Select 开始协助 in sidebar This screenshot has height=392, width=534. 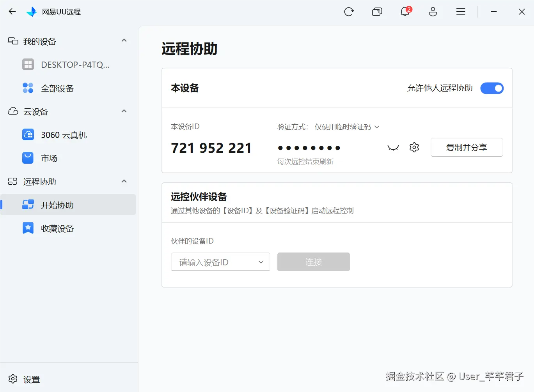click(68, 205)
